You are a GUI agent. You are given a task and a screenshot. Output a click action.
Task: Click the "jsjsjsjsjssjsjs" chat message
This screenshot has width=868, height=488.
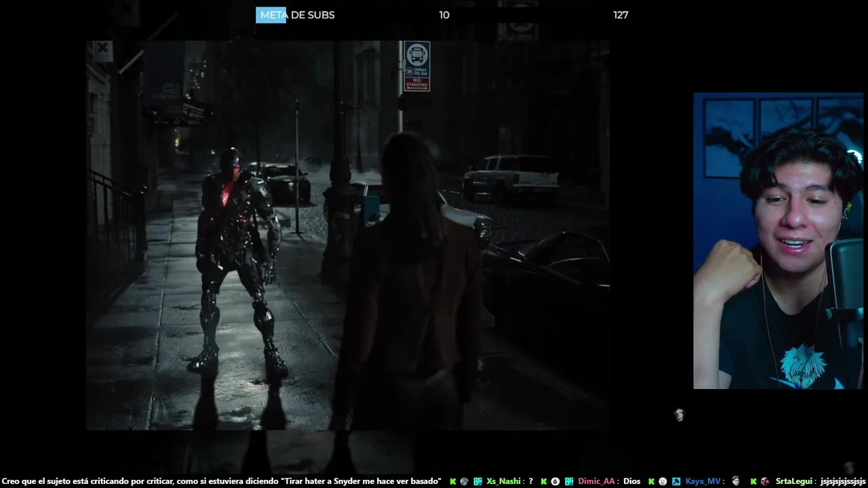point(843,481)
